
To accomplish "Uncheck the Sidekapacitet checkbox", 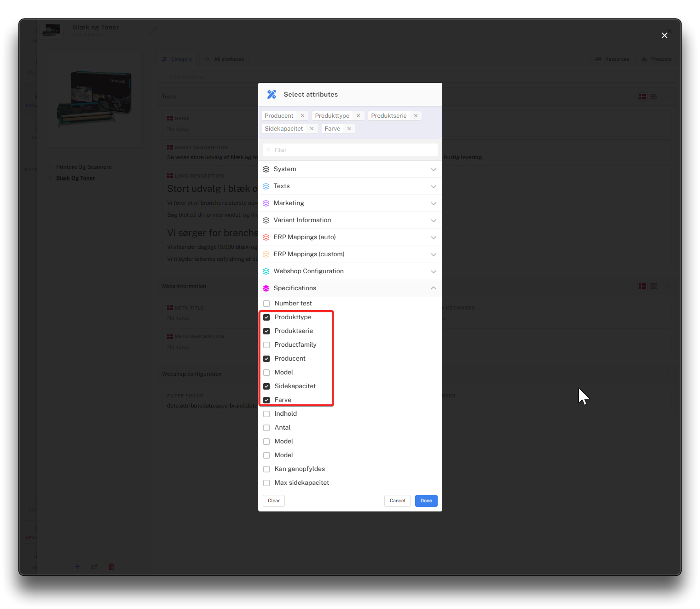I will 266,386.
